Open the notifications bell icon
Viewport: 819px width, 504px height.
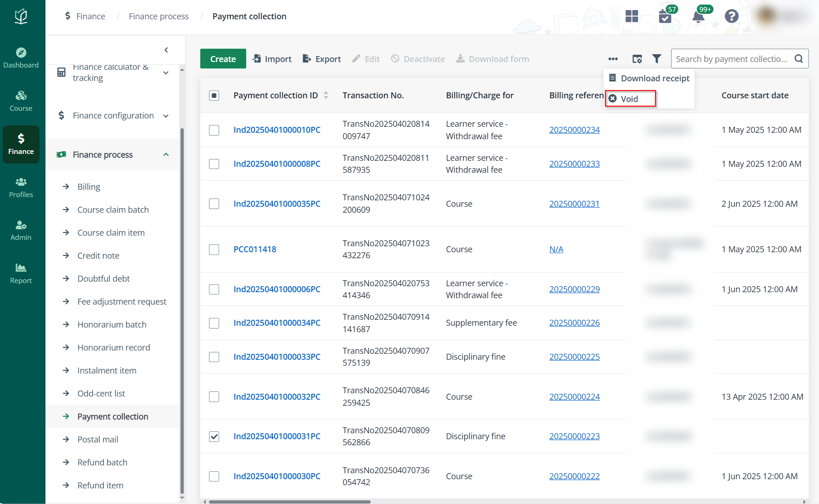click(x=698, y=17)
